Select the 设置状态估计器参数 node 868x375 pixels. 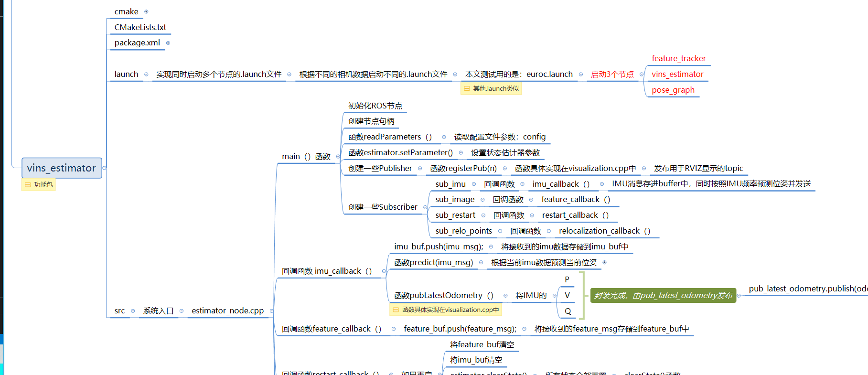[505, 153]
